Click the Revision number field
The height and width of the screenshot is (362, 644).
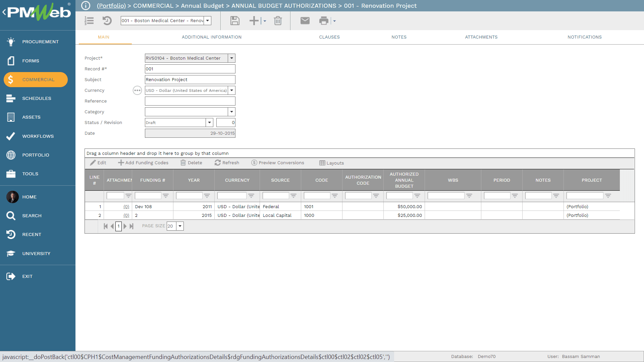tap(226, 122)
